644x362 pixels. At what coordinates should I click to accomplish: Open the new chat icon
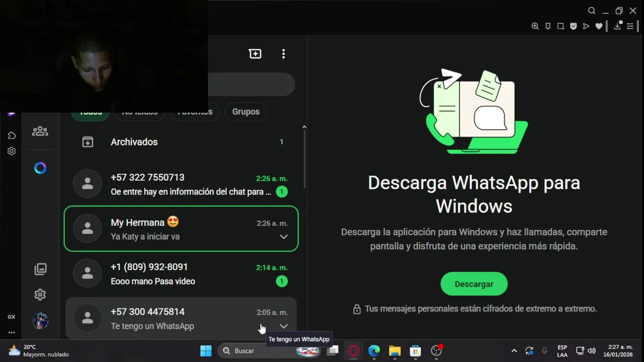(255, 54)
